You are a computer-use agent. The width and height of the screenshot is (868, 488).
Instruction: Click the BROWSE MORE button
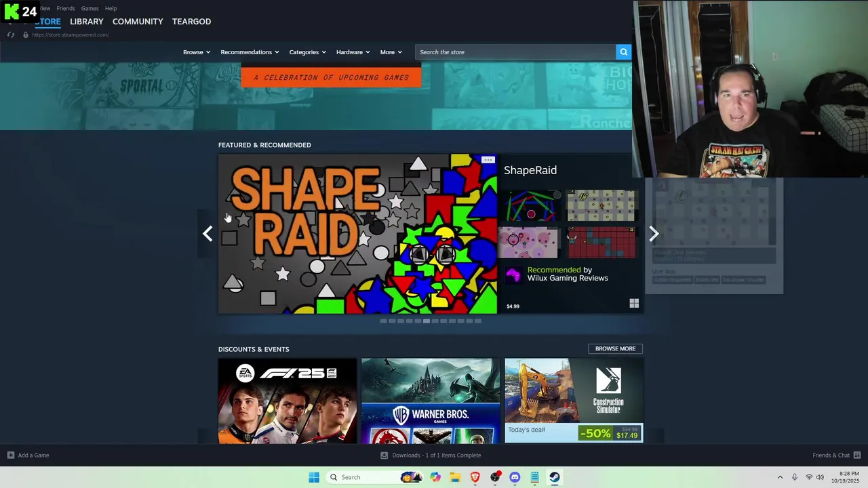pyautogui.click(x=615, y=348)
